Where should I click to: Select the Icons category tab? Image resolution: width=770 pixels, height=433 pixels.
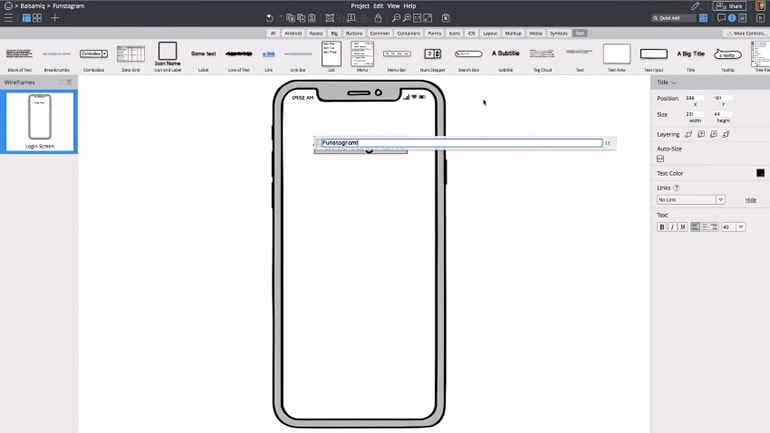click(x=455, y=33)
